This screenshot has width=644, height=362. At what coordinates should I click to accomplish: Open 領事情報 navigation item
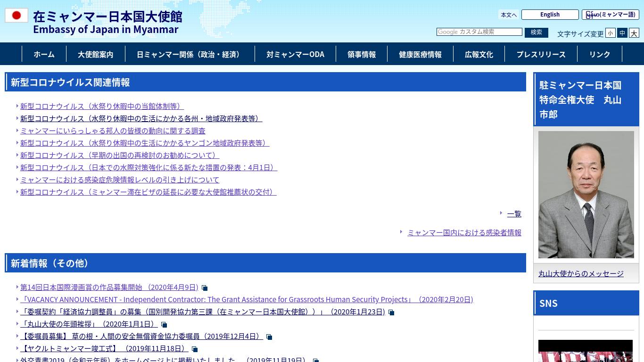[362, 54]
